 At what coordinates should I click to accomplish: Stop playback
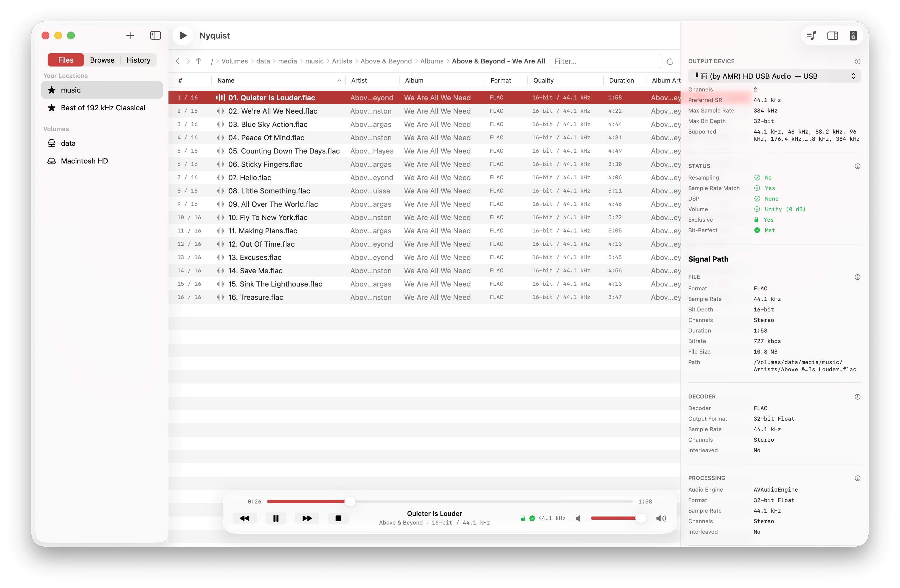(338, 518)
